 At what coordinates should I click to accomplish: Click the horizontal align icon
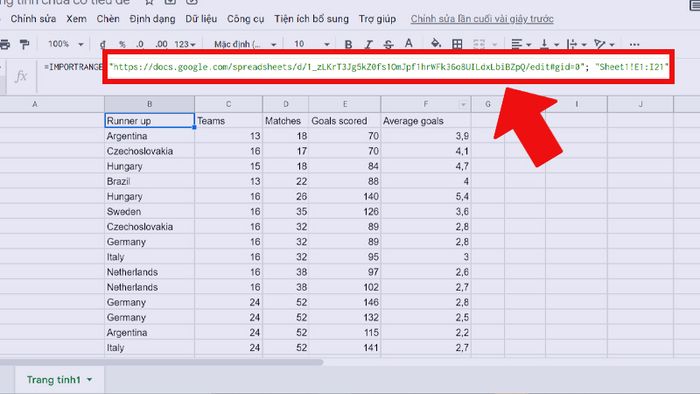[521, 44]
